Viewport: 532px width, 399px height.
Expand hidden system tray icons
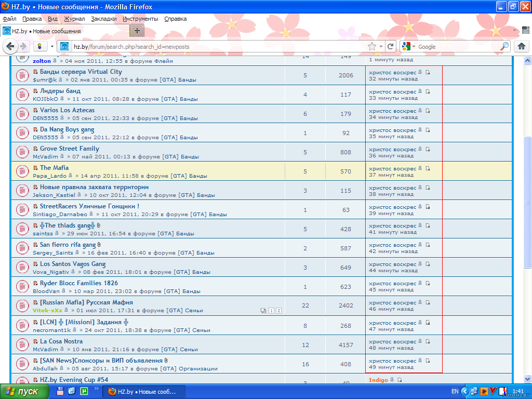click(x=465, y=392)
